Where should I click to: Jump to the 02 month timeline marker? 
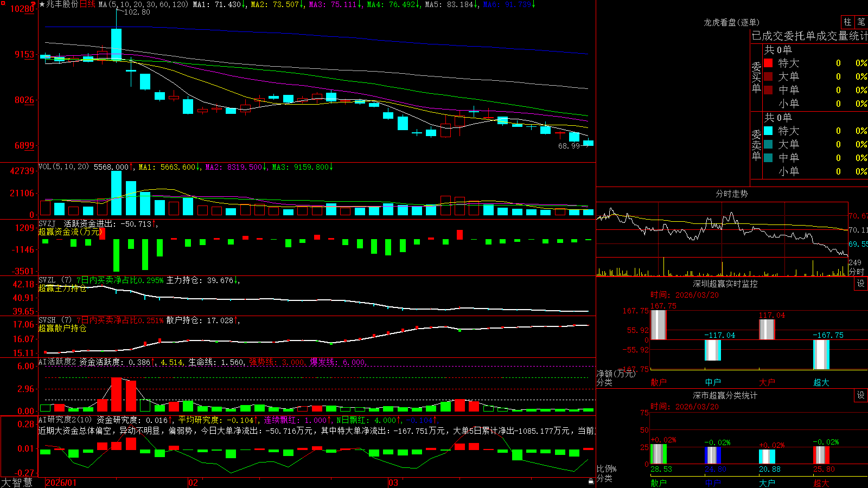pos(193,483)
